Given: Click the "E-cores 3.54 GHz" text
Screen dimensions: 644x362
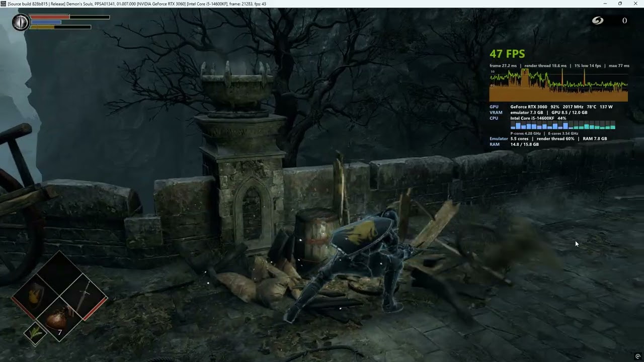Looking at the screenshot, I should click(562, 133).
